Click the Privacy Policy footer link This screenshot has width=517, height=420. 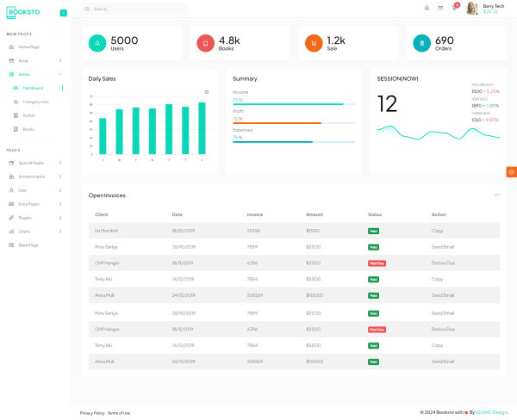pos(92,413)
